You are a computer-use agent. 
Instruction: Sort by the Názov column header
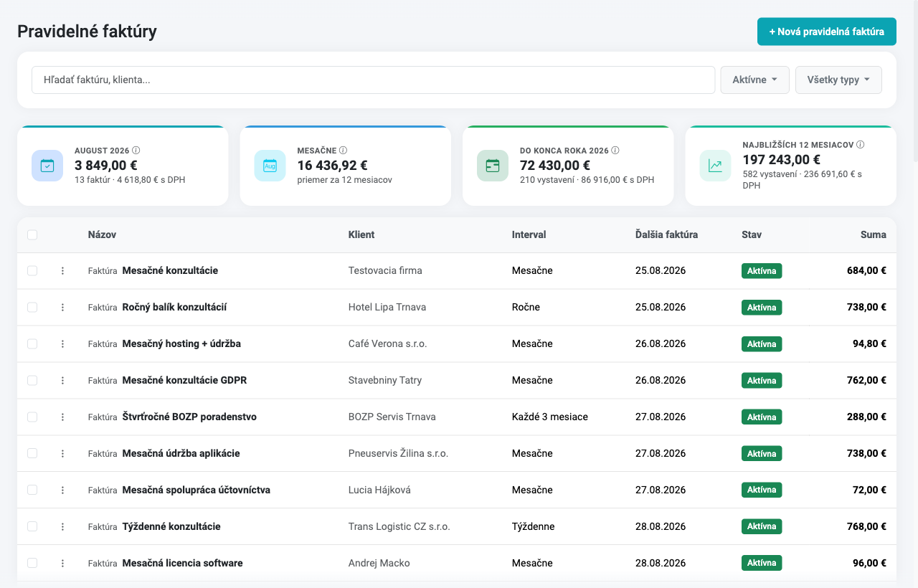102,234
